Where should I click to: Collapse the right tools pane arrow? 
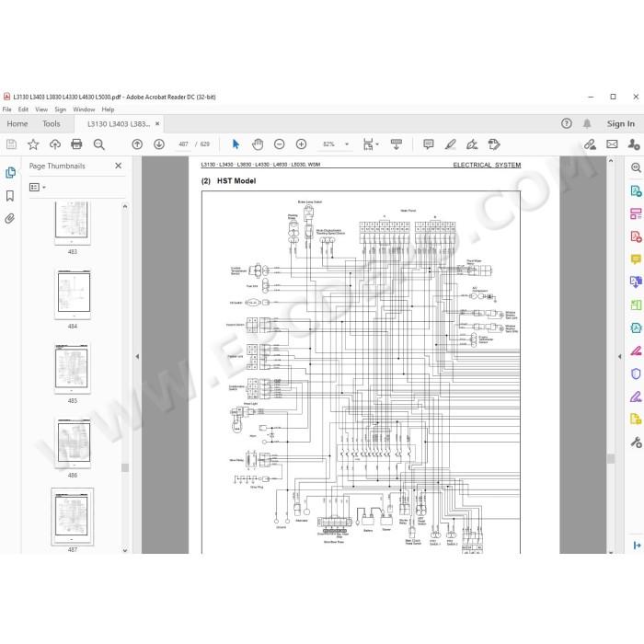pos(619,357)
